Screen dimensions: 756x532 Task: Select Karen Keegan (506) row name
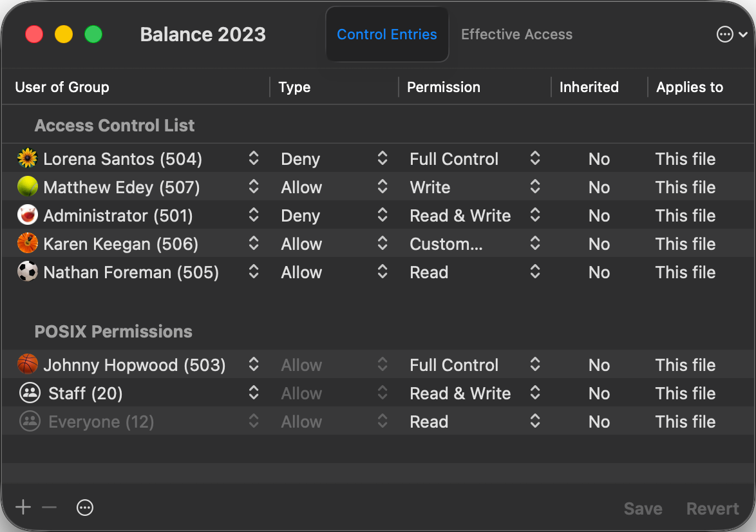tap(120, 244)
